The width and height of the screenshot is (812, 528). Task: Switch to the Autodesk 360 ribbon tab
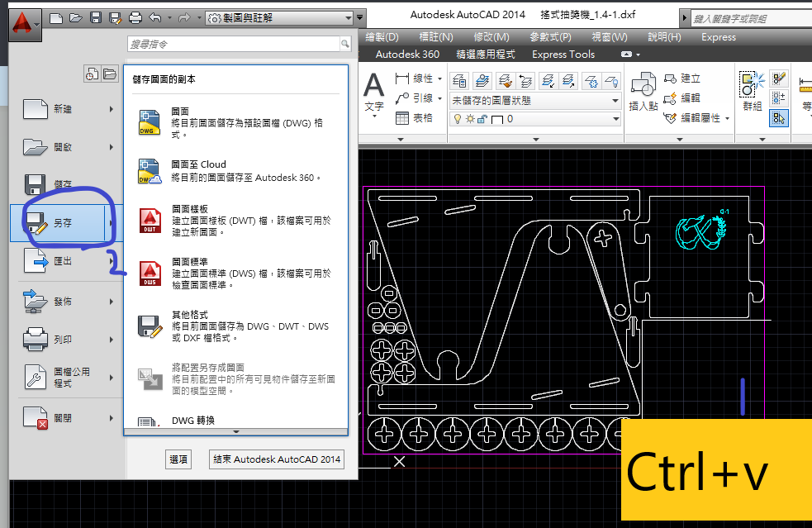[407, 55]
